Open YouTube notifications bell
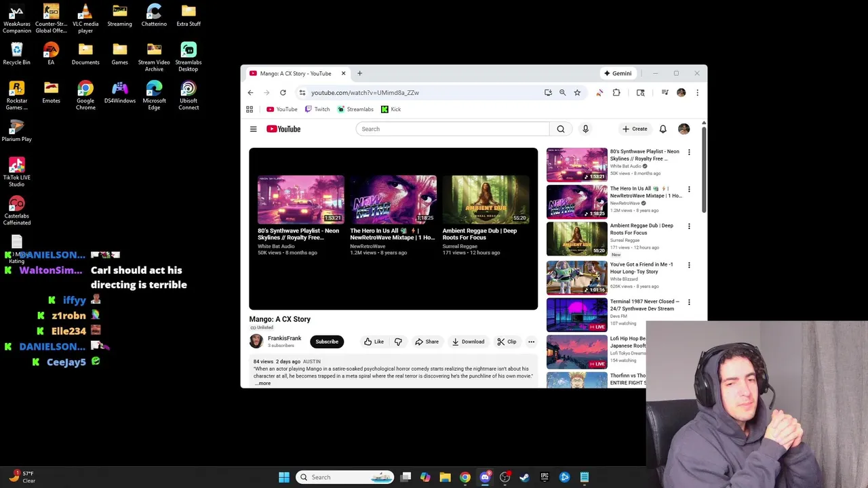Viewport: 868px width, 488px height. (x=663, y=129)
